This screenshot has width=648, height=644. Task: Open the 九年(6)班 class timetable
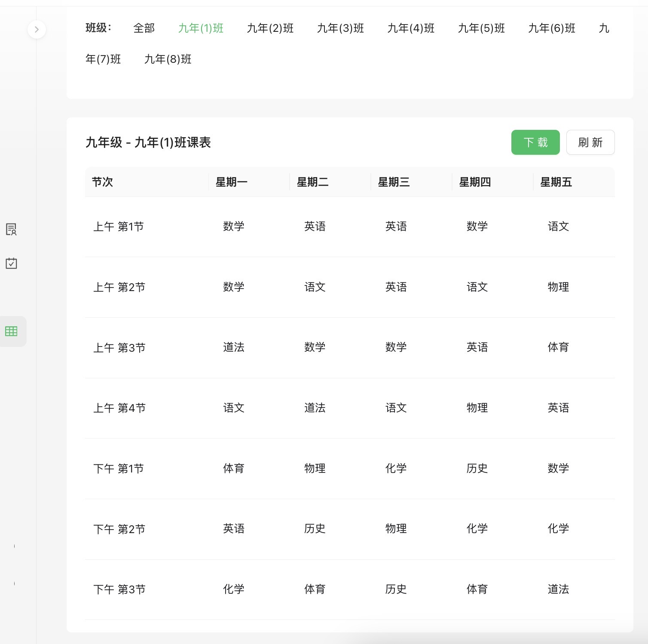pyautogui.click(x=552, y=28)
